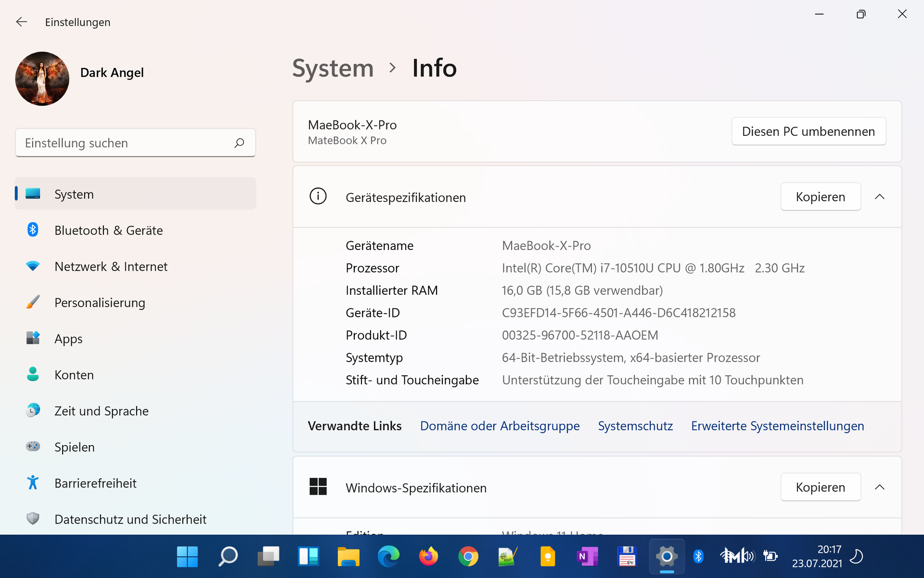Open Erweiterte Systemeinstellungen link
Screen dimensions: 924x578
[777, 426]
